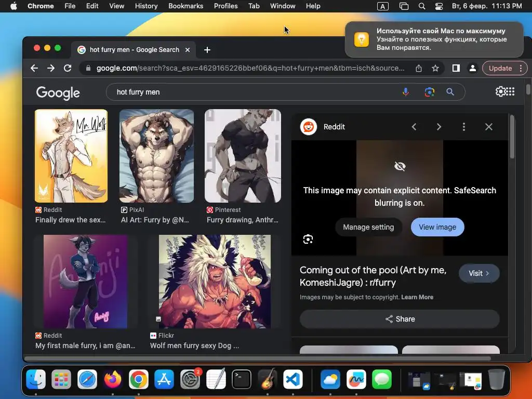Image resolution: width=532 pixels, height=399 pixels.
Task: Open 'Coming out of the pool' title link
Action: (373, 276)
